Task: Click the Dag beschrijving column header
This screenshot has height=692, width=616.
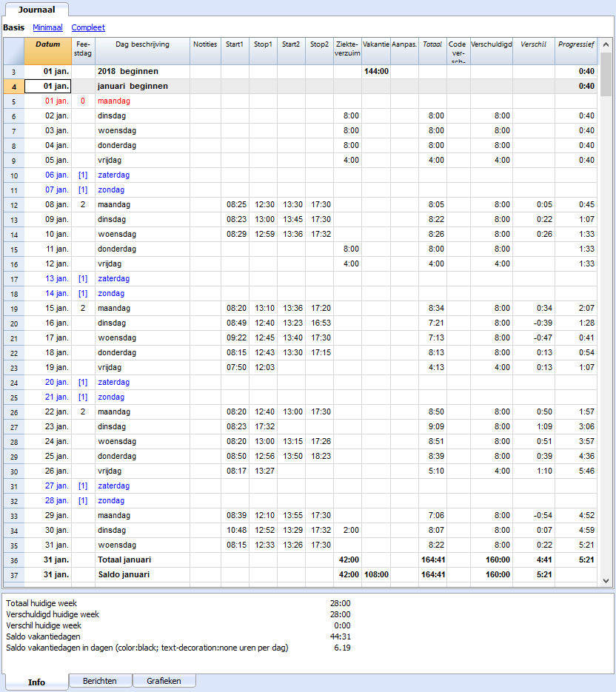Action: [143, 51]
